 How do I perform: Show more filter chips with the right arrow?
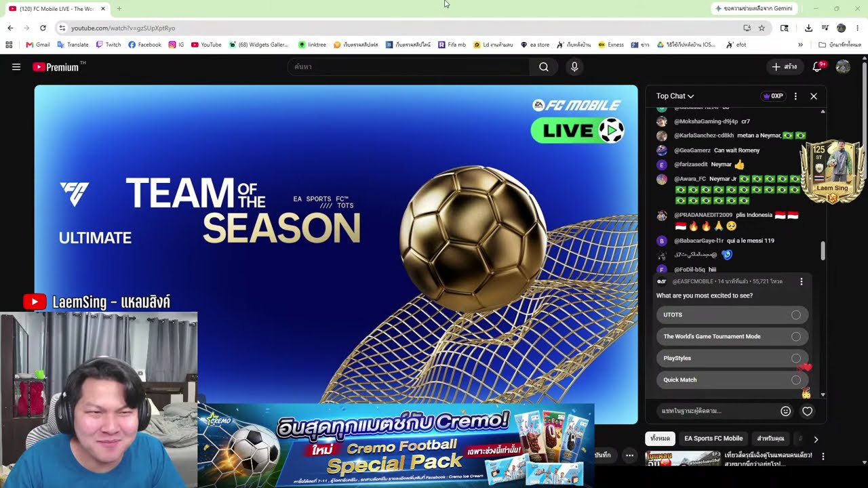click(x=816, y=439)
